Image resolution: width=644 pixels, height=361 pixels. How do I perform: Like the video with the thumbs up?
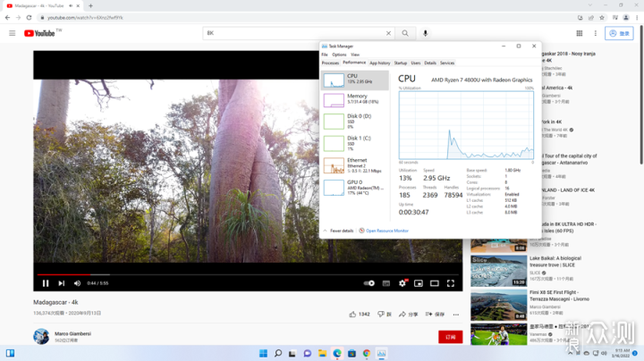click(360, 315)
